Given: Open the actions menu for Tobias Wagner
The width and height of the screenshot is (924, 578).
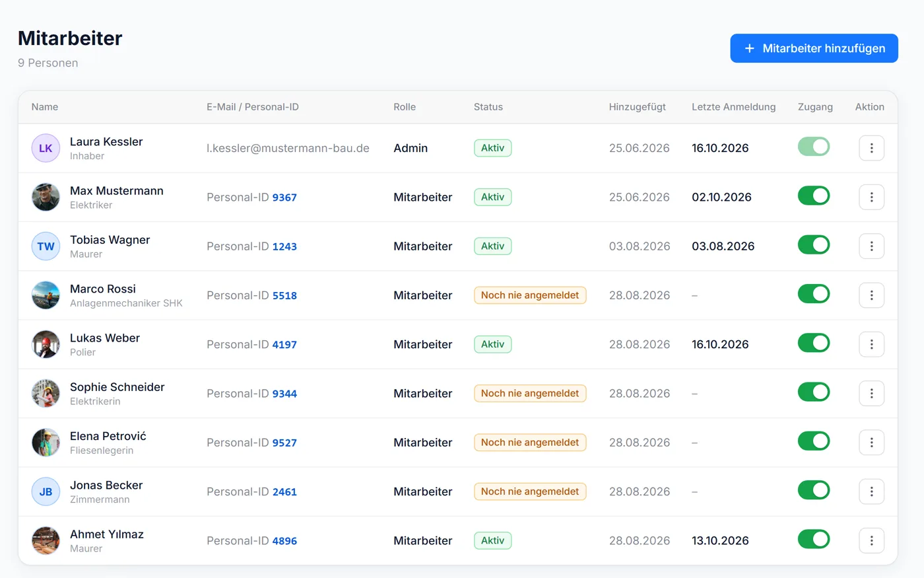Looking at the screenshot, I should point(871,246).
